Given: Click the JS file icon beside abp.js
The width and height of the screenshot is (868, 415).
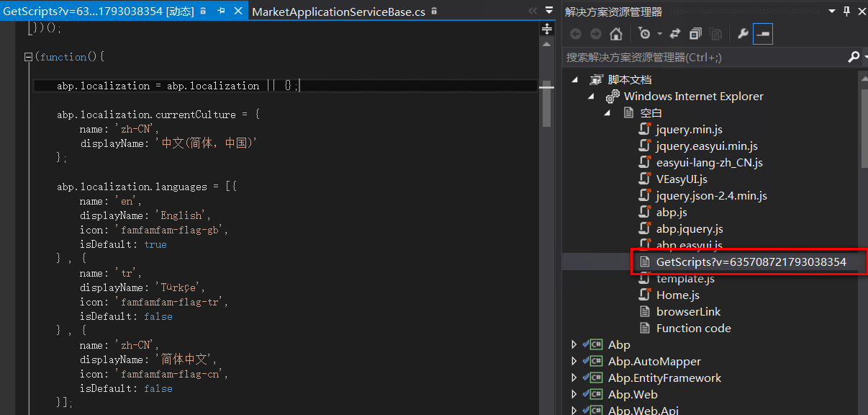Looking at the screenshot, I should pos(645,212).
